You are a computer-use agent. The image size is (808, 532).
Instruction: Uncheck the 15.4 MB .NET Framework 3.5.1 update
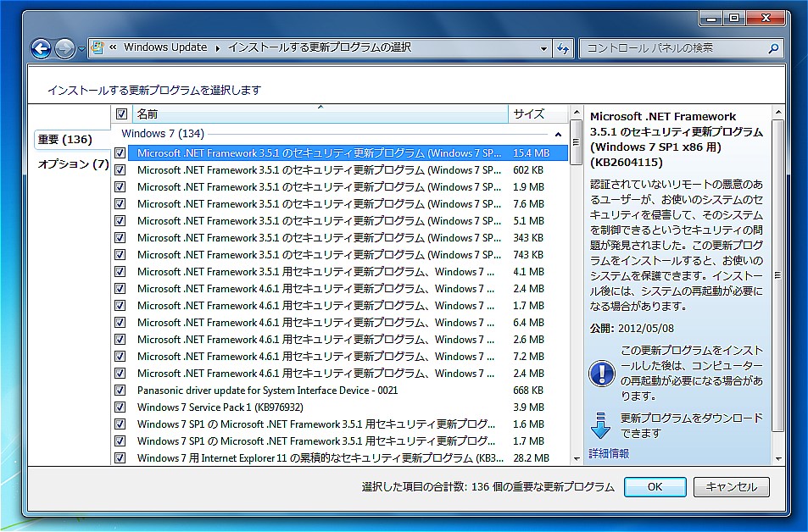pos(120,153)
